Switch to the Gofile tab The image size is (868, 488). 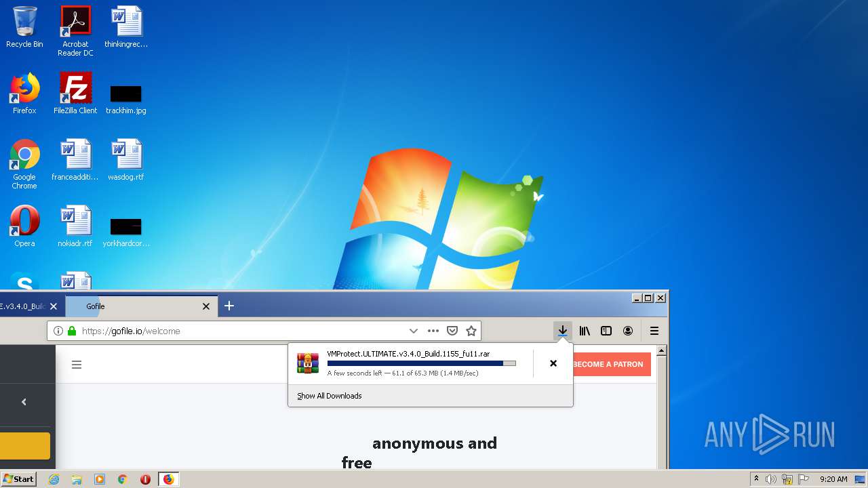pos(142,306)
